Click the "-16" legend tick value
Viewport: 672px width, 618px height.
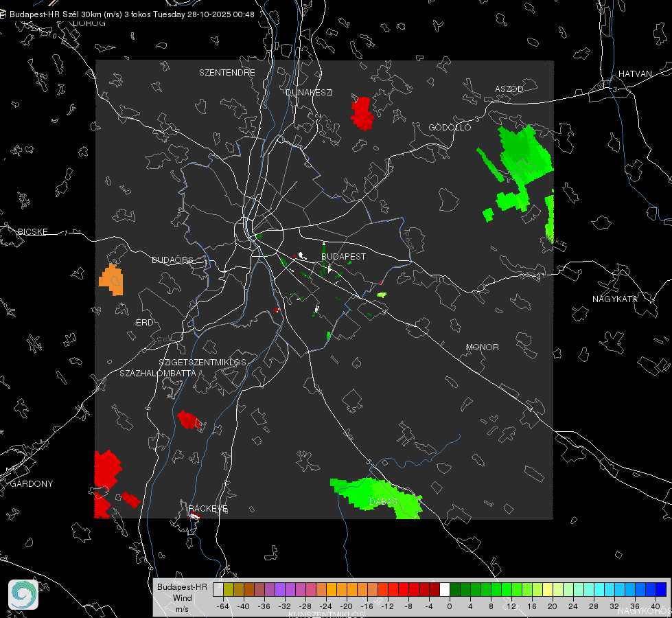(367, 606)
